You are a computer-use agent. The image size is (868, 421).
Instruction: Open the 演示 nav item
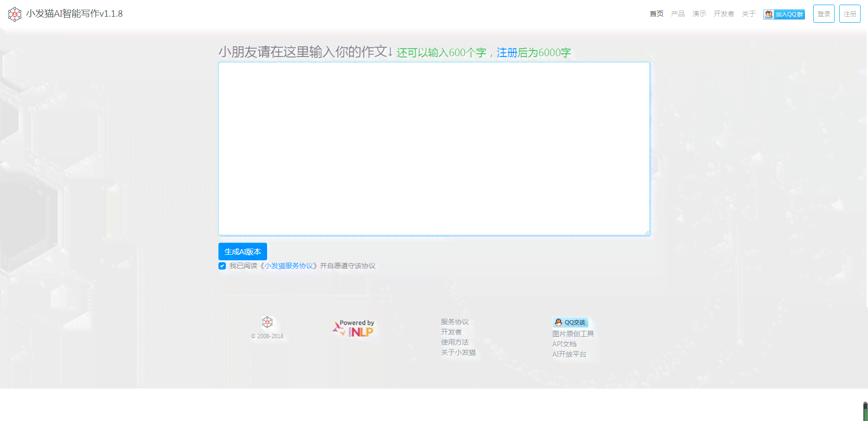pyautogui.click(x=699, y=14)
